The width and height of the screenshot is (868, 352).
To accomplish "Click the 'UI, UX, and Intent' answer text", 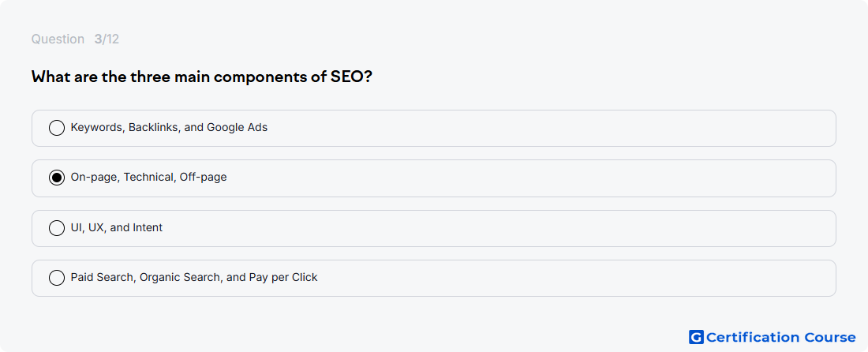I will pos(117,228).
